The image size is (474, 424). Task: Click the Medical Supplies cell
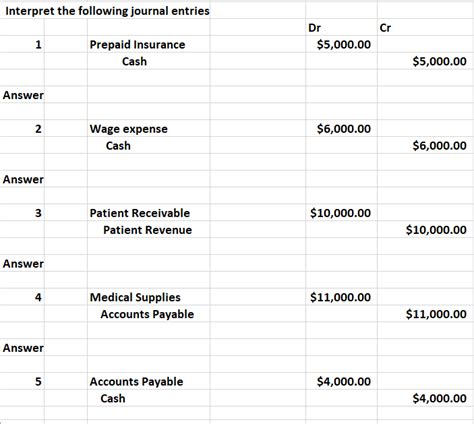coord(135,297)
